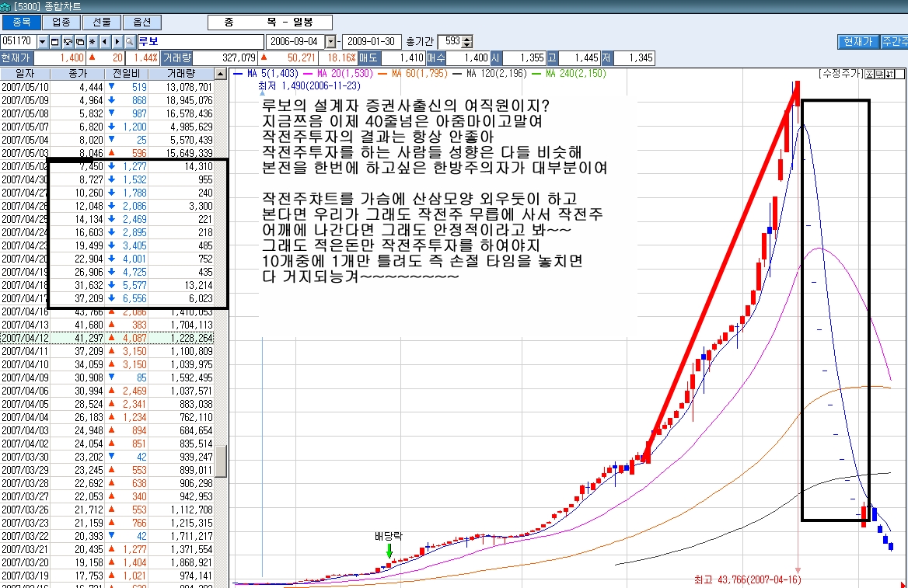This screenshot has height=588, width=908.
Task: Click the previous stock left-arrow icon
Action: [x=103, y=41]
